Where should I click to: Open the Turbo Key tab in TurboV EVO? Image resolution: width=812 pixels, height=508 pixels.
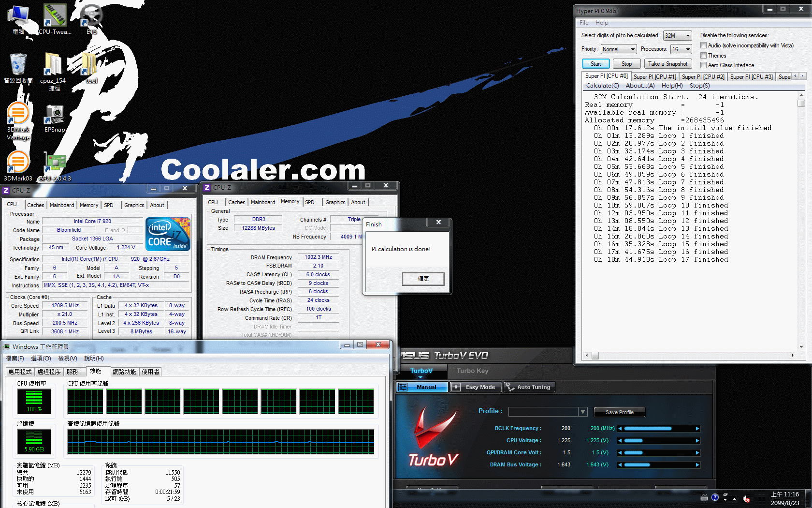473,371
